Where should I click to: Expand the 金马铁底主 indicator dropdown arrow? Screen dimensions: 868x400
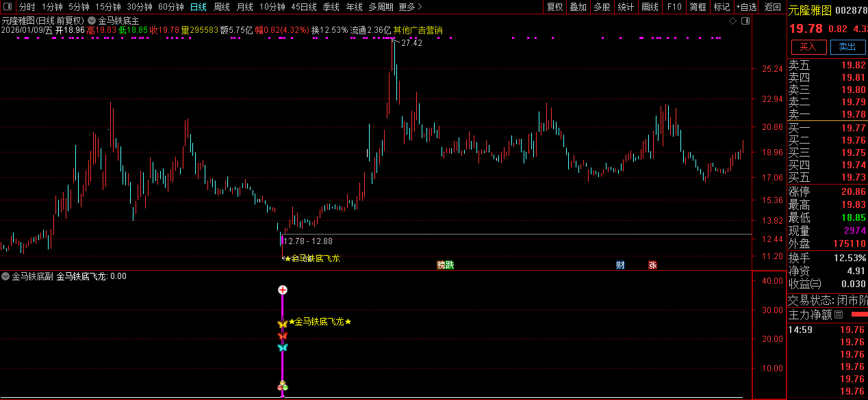point(92,21)
